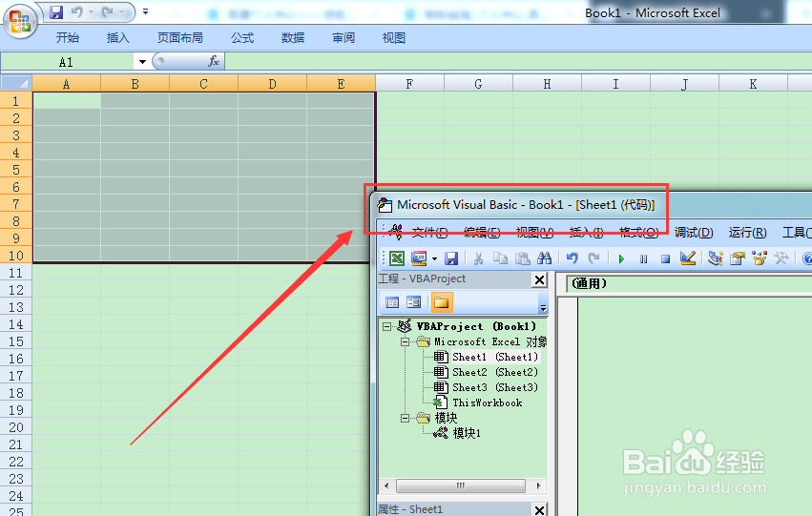812x516 pixels.
Task: Select VBAProject (Book1) in project tree
Action: click(476, 326)
